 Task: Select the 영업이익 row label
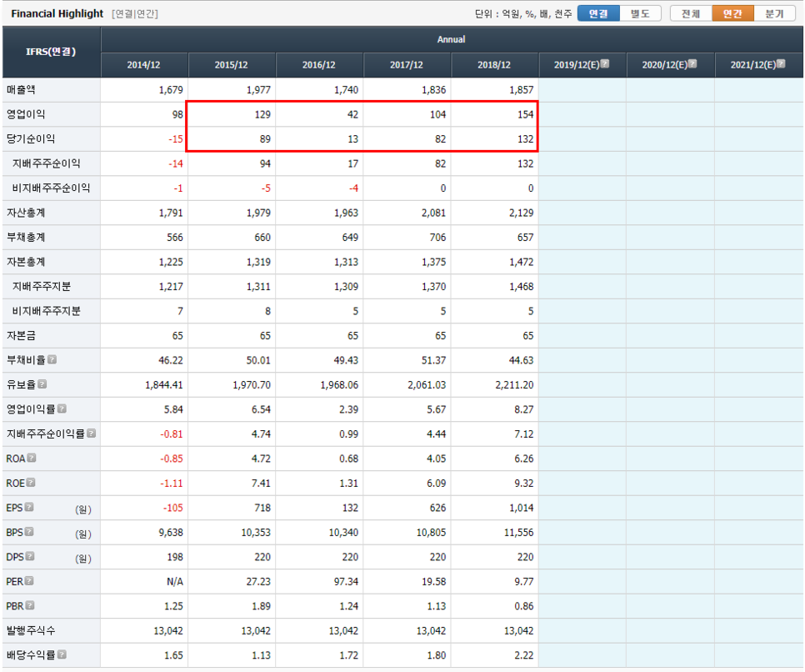(x=26, y=114)
